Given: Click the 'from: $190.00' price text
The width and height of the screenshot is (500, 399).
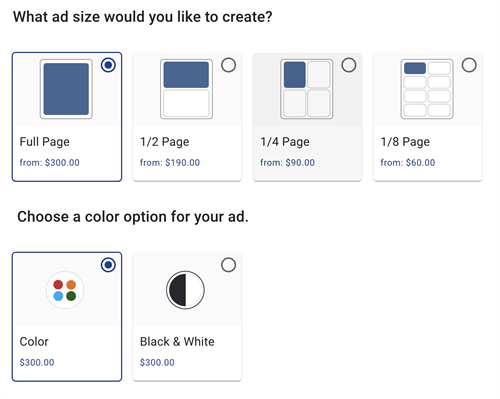Looking at the screenshot, I should tap(170, 163).
